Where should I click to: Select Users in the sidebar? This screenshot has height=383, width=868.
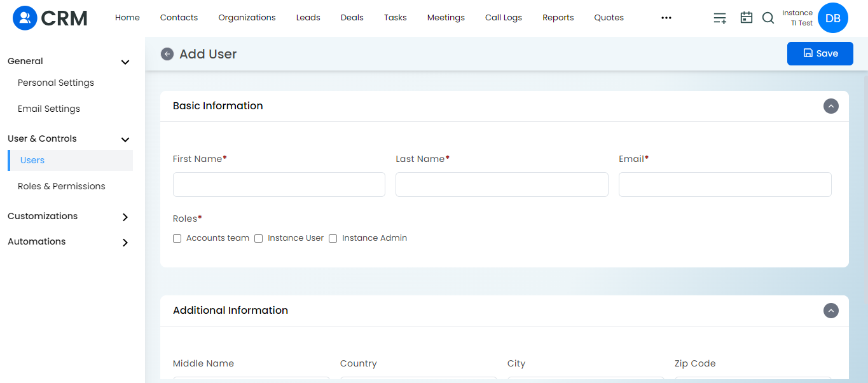pos(70,160)
